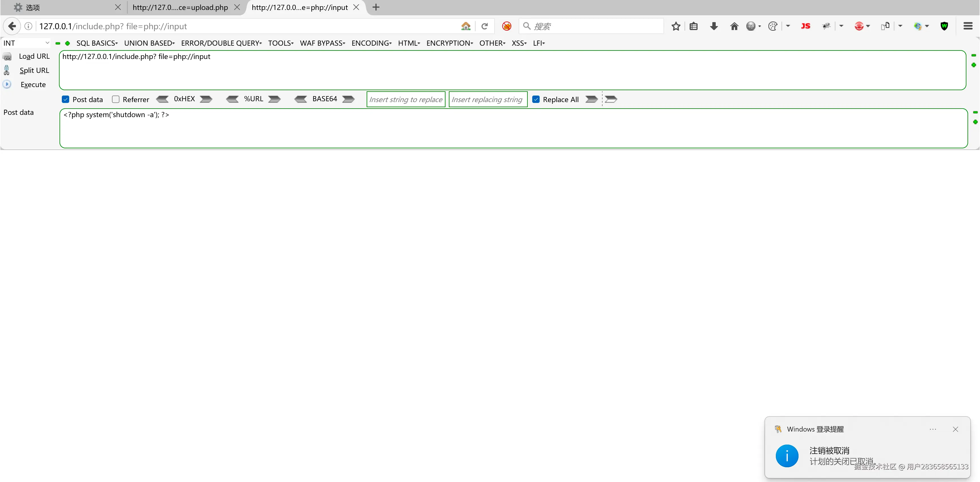
Task: Click the red JS toolbar icon
Action: (805, 26)
